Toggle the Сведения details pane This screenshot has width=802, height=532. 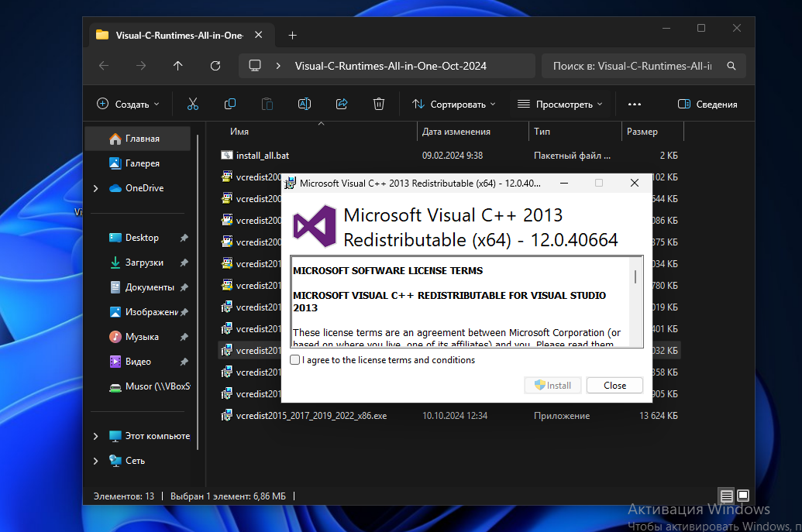coord(708,105)
